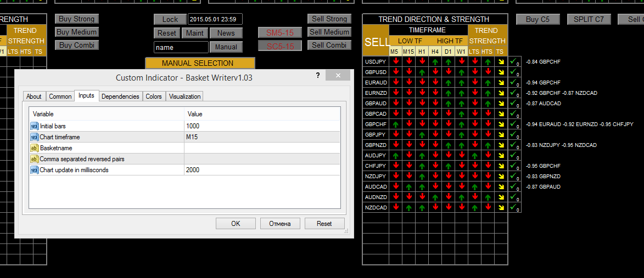Click the yellow TS arrow in EURNZD row
The height and width of the screenshot is (278, 644).
[x=501, y=93]
